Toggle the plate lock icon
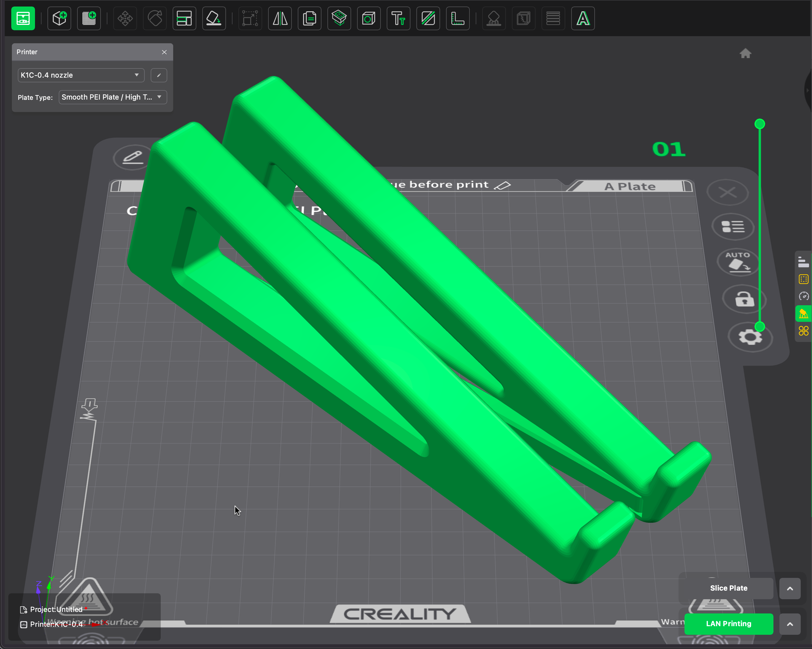The width and height of the screenshot is (812, 649). coord(745,299)
